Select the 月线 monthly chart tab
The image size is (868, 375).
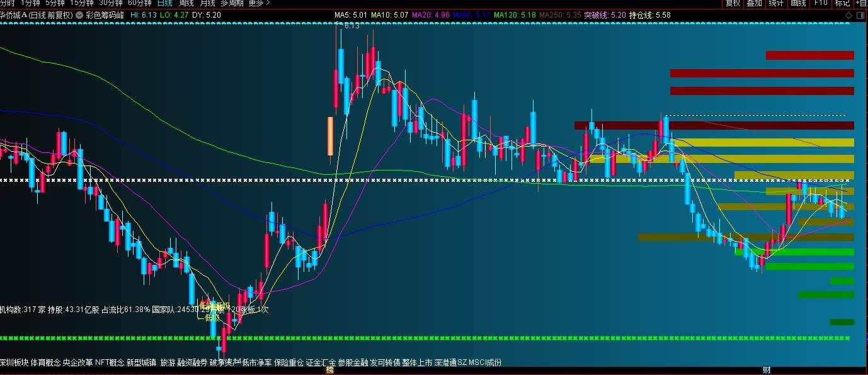(207, 3)
